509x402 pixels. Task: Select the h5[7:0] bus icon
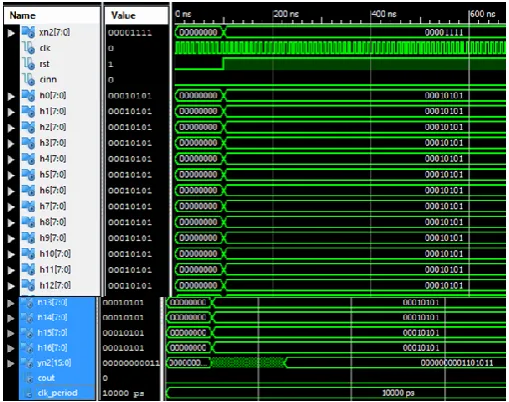[28, 174]
